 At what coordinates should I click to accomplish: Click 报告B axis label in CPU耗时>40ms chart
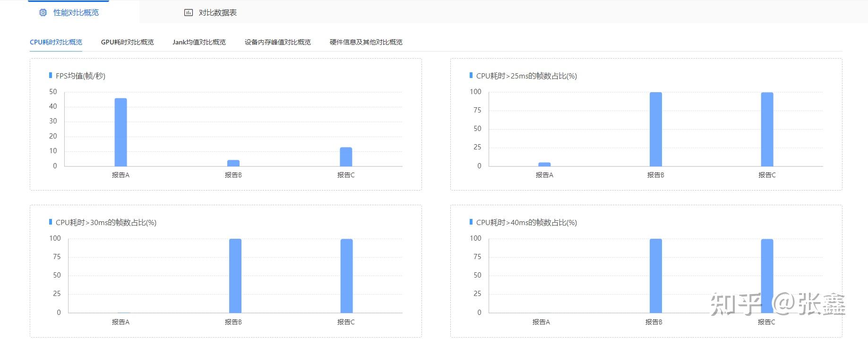pyautogui.click(x=654, y=322)
